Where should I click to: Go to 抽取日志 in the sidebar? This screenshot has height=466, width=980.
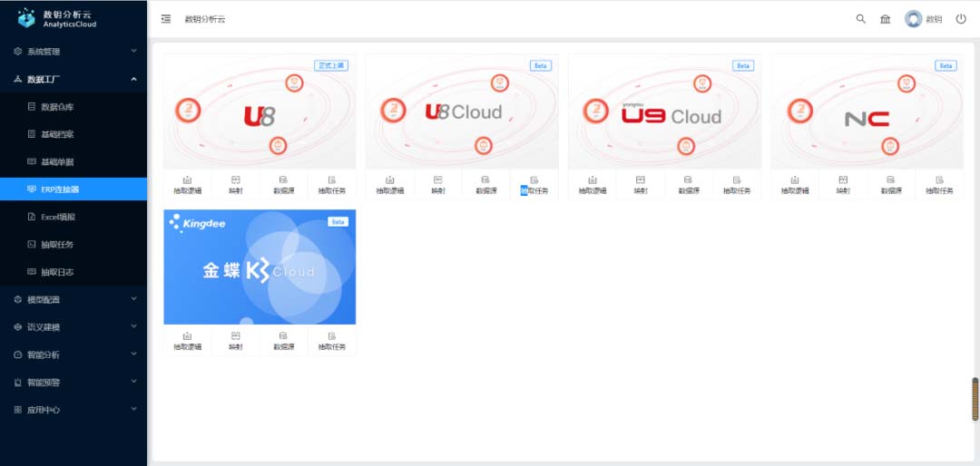pos(73,272)
